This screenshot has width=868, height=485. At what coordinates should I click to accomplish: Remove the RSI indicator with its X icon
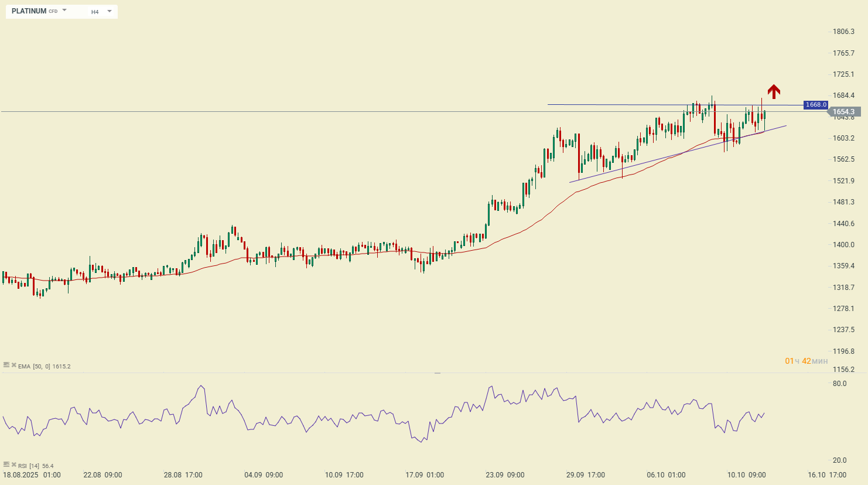pyautogui.click(x=13, y=464)
